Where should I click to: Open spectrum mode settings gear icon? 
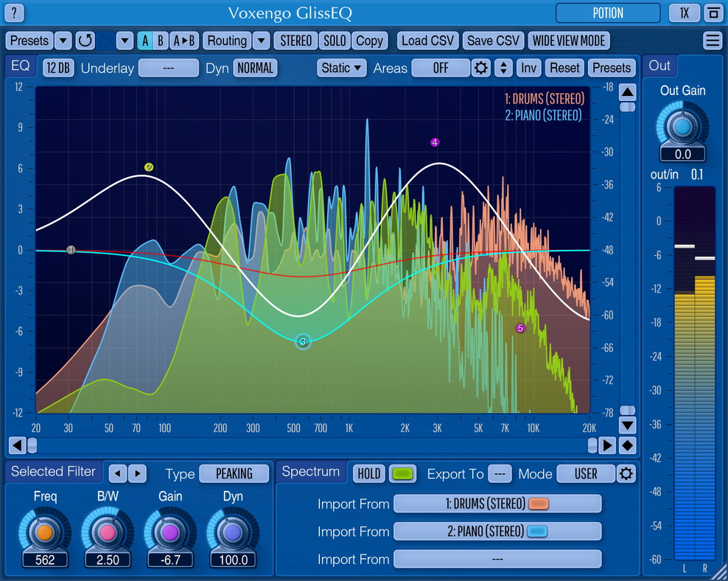tap(626, 474)
